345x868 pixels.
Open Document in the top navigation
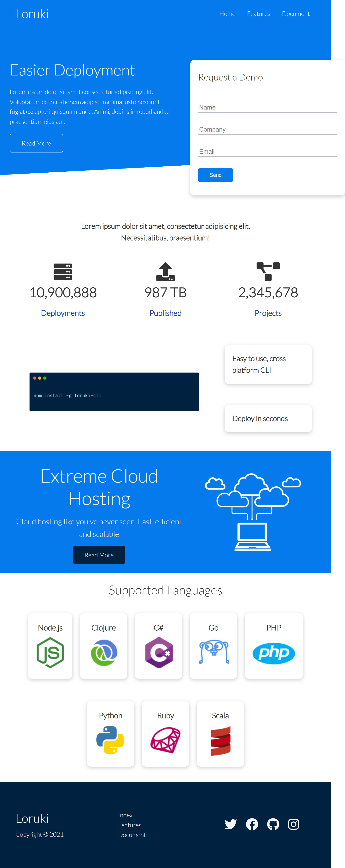pos(296,14)
